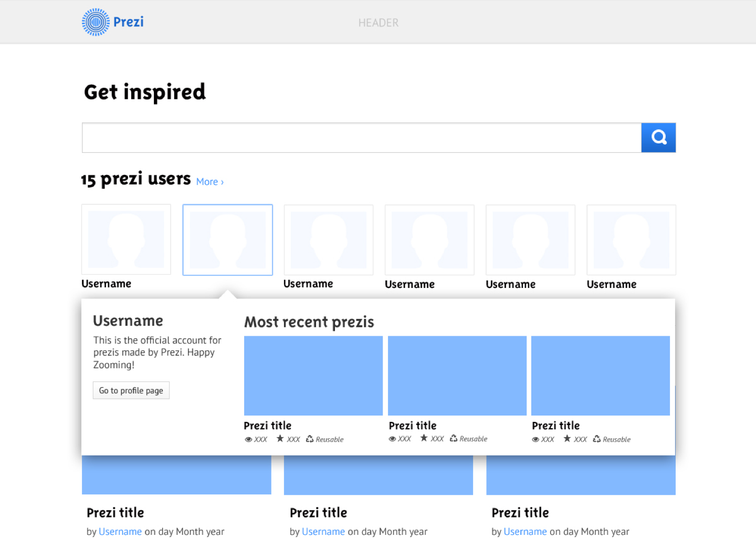Click the star icon under first recent prezi

click(x=280, y=439)
